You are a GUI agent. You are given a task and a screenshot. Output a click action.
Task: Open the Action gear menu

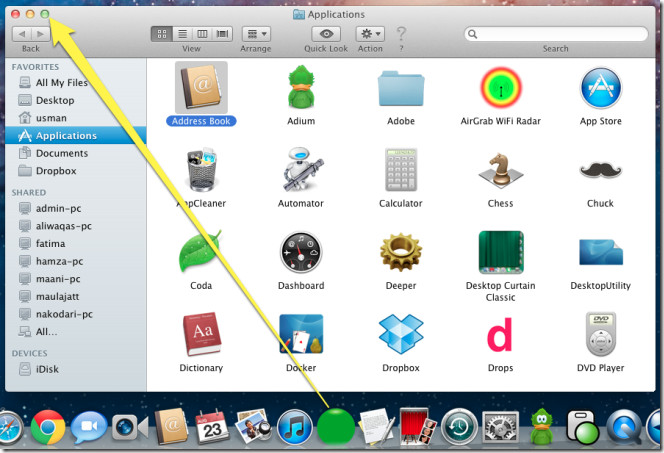click(x=371, y=34)
